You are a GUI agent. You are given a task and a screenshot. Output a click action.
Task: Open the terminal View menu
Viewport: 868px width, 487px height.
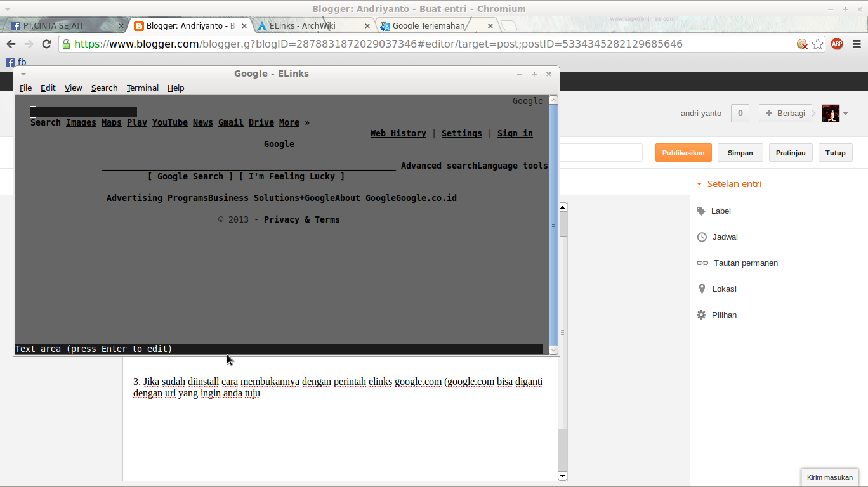(74, 88)
